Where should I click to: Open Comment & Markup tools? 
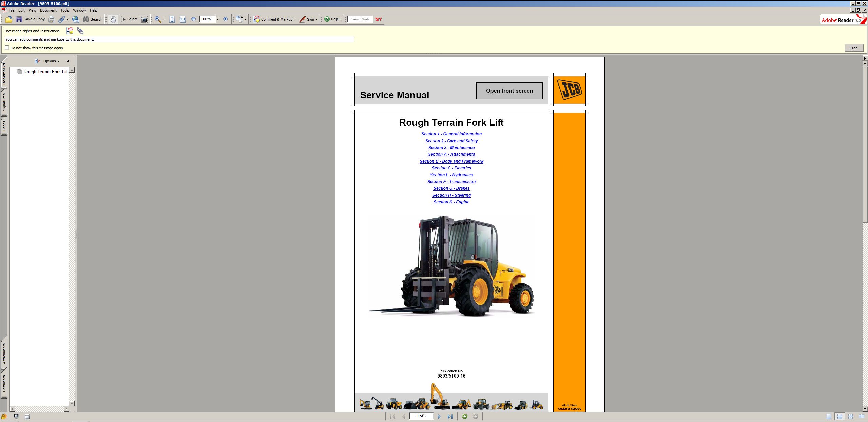point(274,19)
